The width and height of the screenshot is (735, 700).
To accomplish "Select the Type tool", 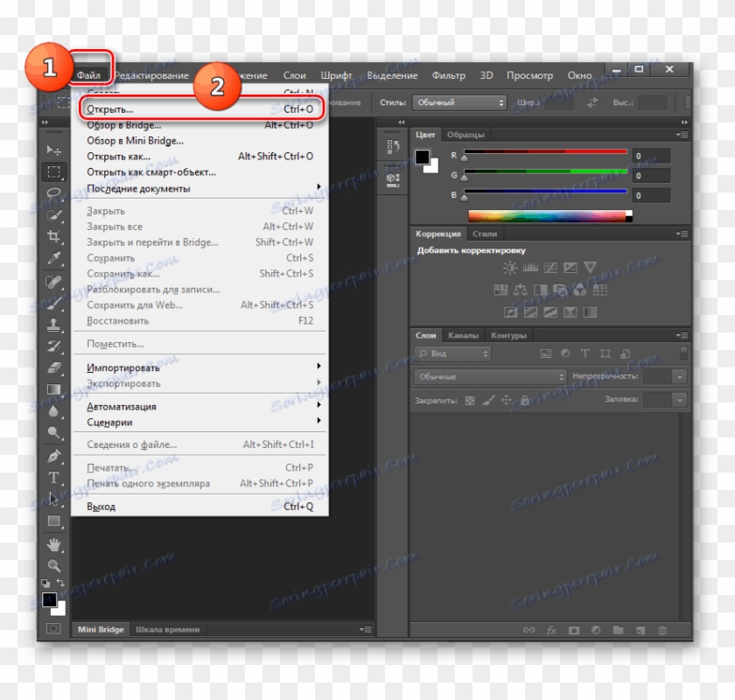I will pyautogui.click(x=54, y=478).
